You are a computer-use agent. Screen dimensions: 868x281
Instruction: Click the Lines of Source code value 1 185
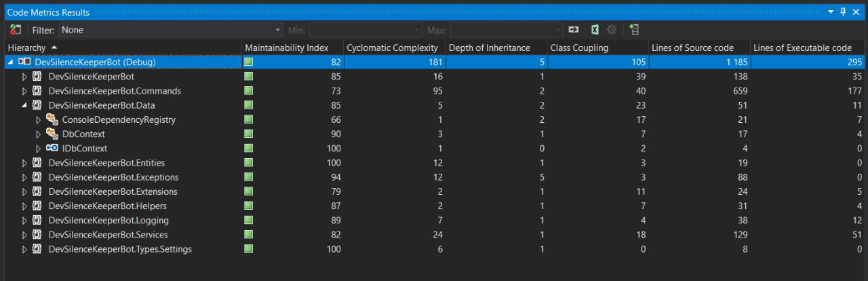click(x=736, y=62)
